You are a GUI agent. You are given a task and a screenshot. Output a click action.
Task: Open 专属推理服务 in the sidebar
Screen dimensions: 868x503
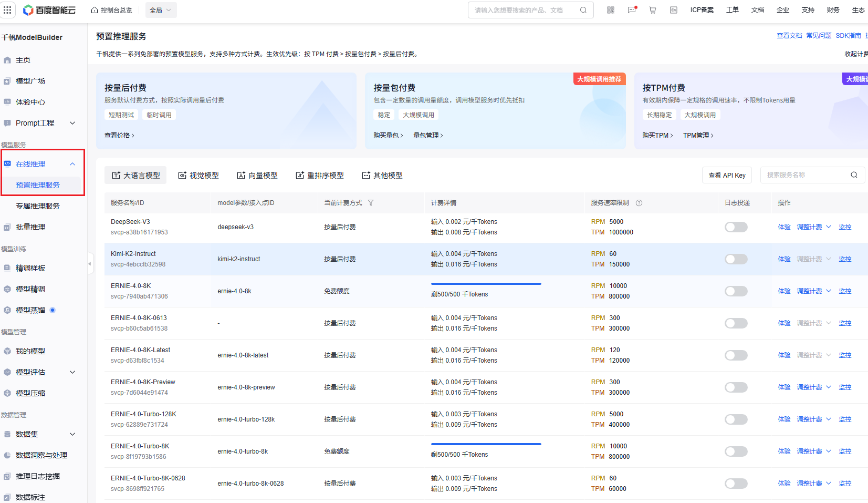[38, 206]
